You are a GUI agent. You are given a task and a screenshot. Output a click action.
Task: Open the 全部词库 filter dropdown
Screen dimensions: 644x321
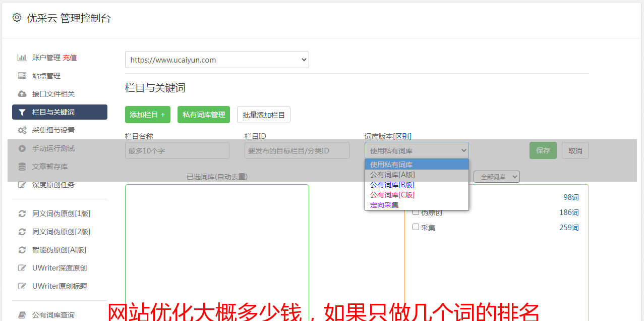point(497,177)
